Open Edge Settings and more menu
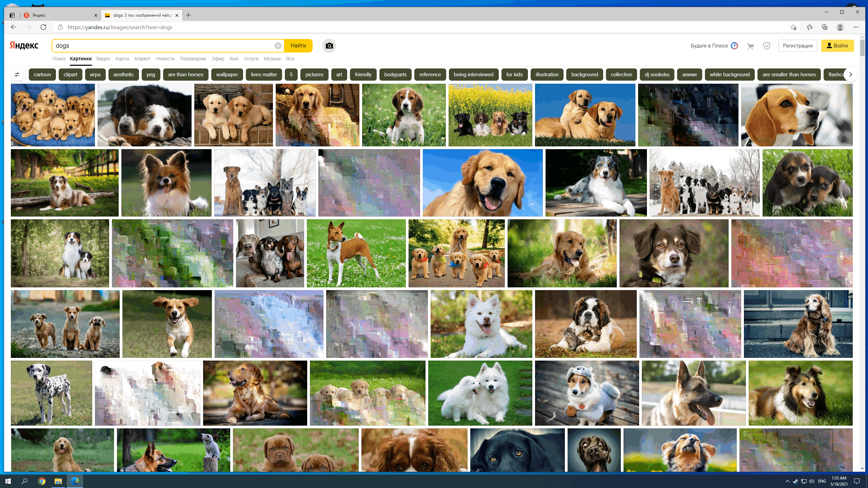868x488 pixels. pos(856,27)
